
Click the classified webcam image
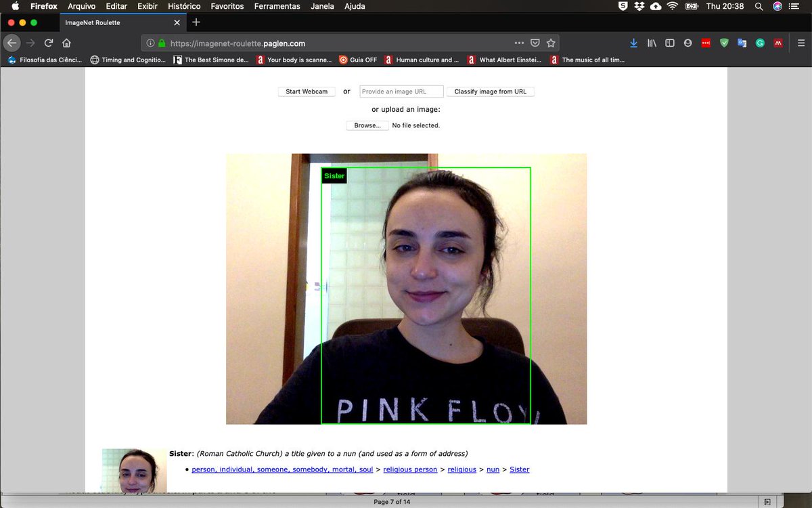click(406, 289)
